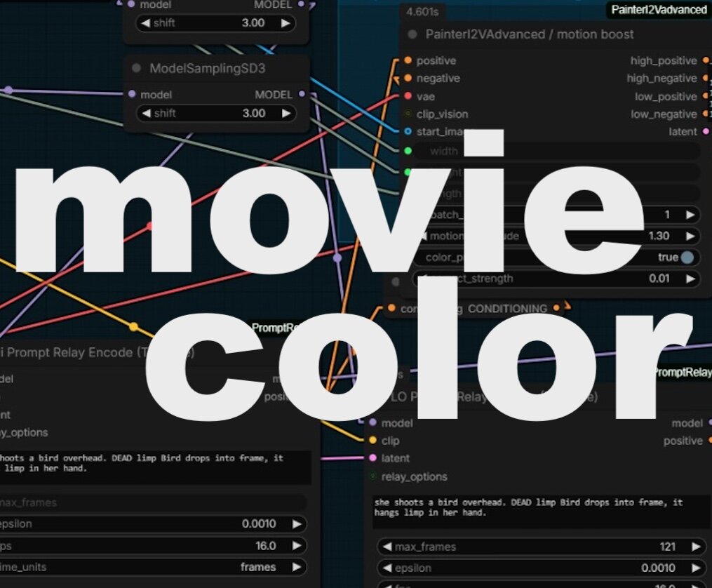Select the ModelSamplingSD3 node title
Image resolution: width=712 pixels, height=588 pixels.
pos(208,69)
